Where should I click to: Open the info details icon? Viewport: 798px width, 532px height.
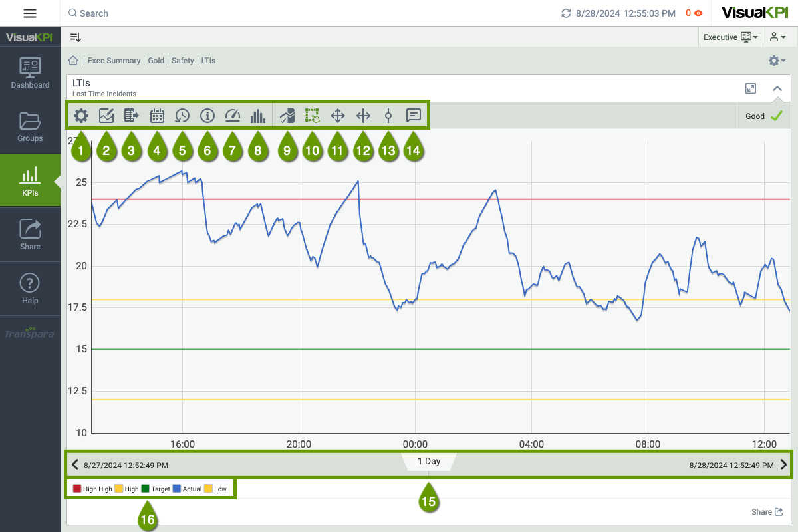point(207,116)
